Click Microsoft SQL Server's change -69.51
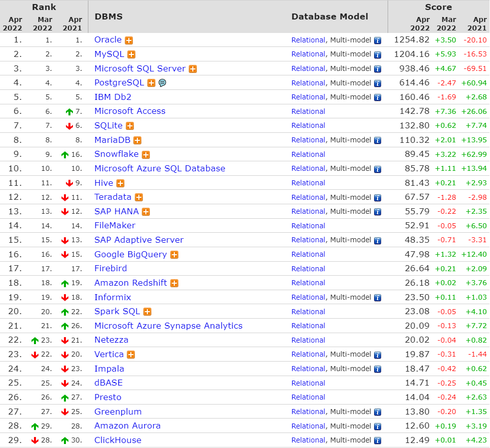Screen dimensions: 490x448 pyautogui.click(x=475, y=69)
